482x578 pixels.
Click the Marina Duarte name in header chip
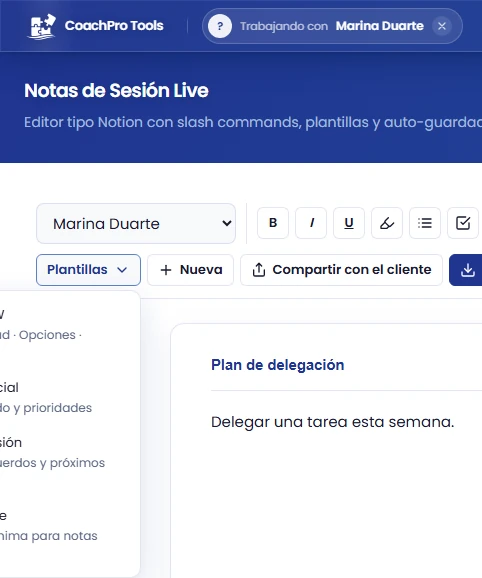tap(380, 26)
